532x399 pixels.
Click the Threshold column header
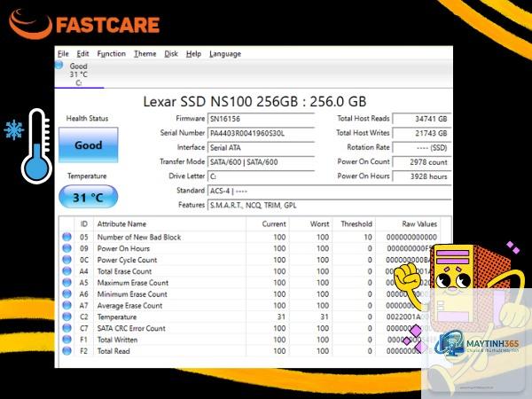(x=354, y=224)
